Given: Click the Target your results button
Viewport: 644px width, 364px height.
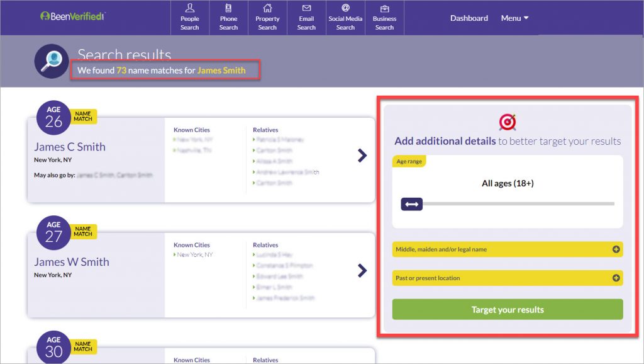Looking at the screenshot, I should coord(508,309).
